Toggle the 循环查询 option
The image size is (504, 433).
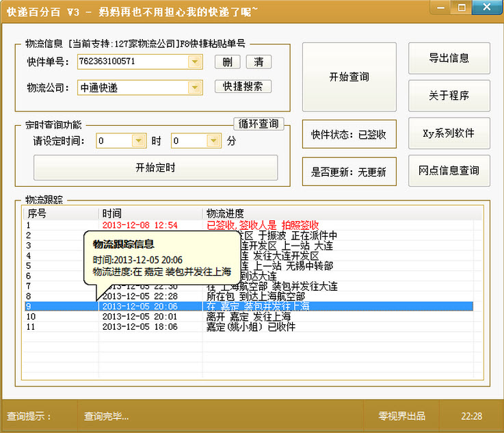click(258, 124)
